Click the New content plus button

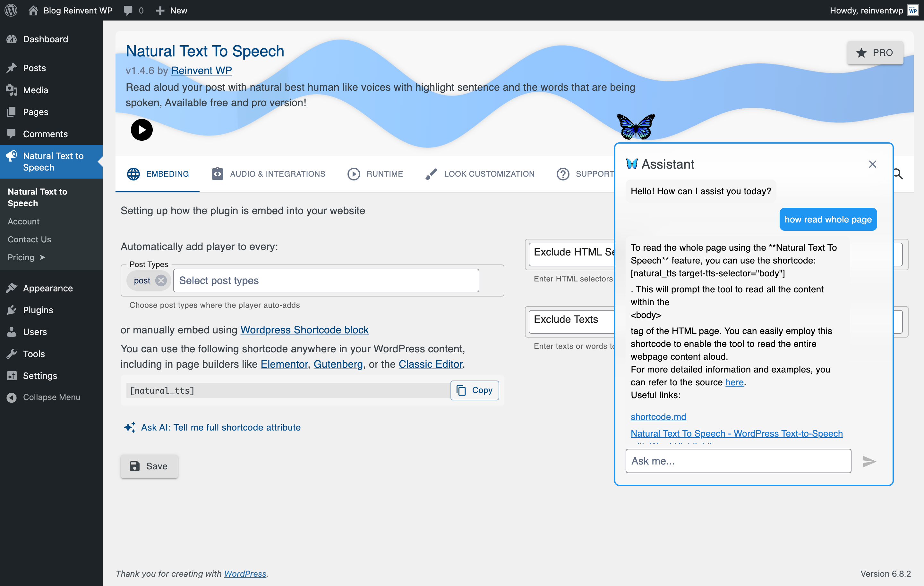172,10
